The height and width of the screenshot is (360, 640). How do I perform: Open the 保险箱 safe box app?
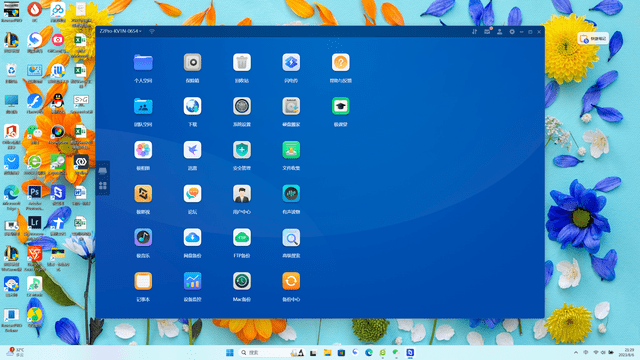(192, 62)
